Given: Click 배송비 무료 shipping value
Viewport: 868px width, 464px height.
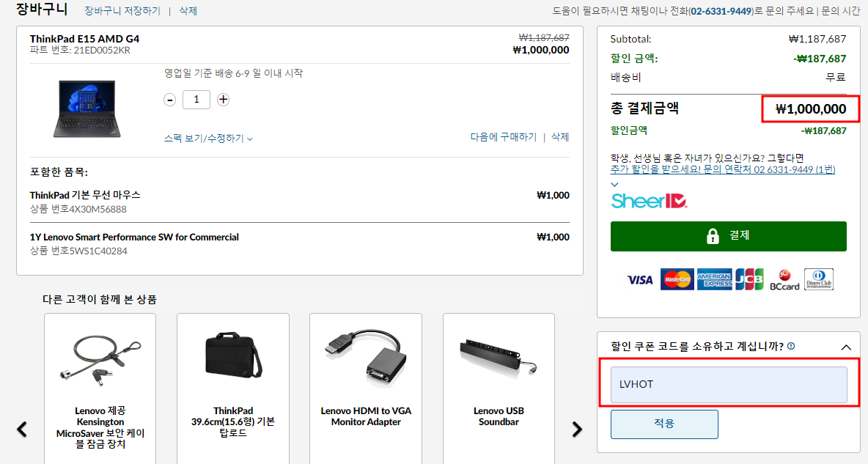Looking at the screenshot, I should (x=836, y=78).
